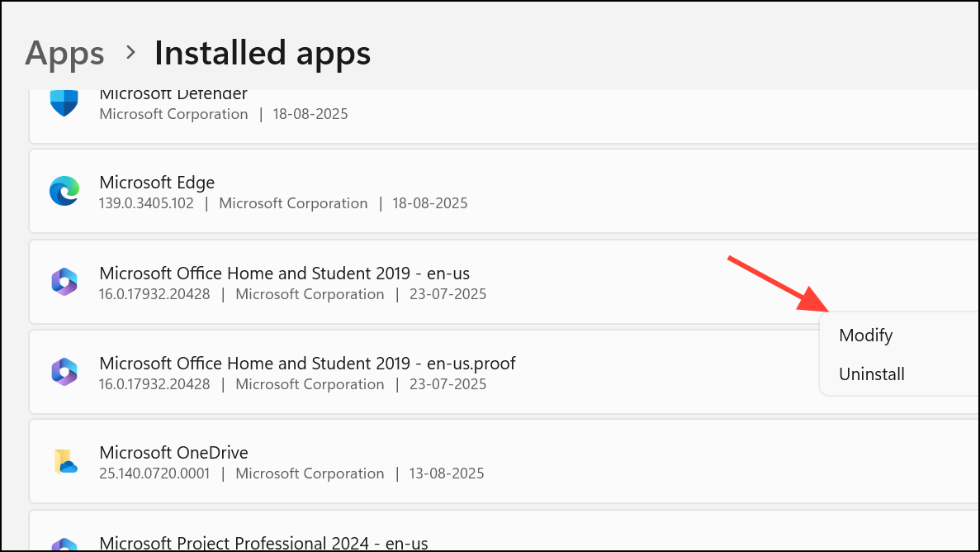The image size is (980, 552).
Task: Select the Microsoft OneDrive app name
Action: (173, 453)
